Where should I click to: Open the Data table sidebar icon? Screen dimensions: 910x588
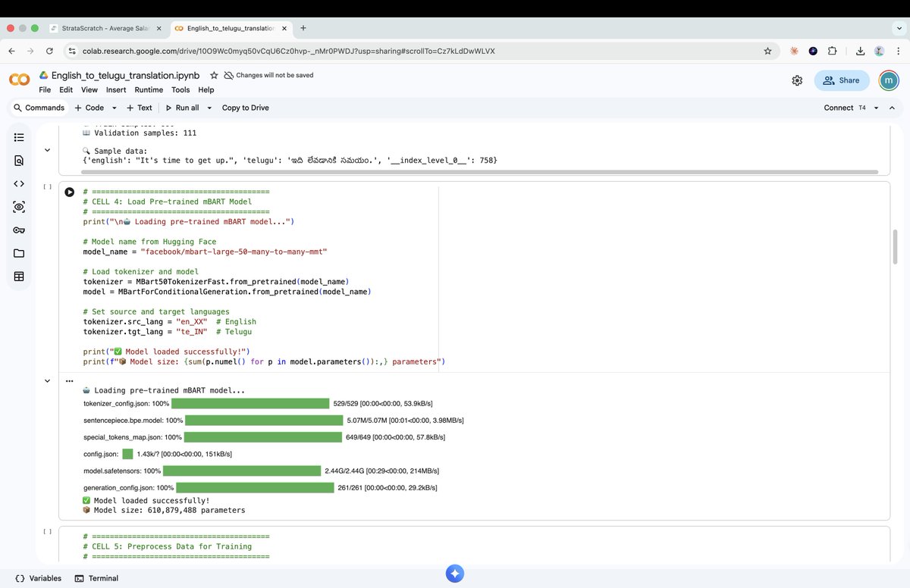pos(19,277)
